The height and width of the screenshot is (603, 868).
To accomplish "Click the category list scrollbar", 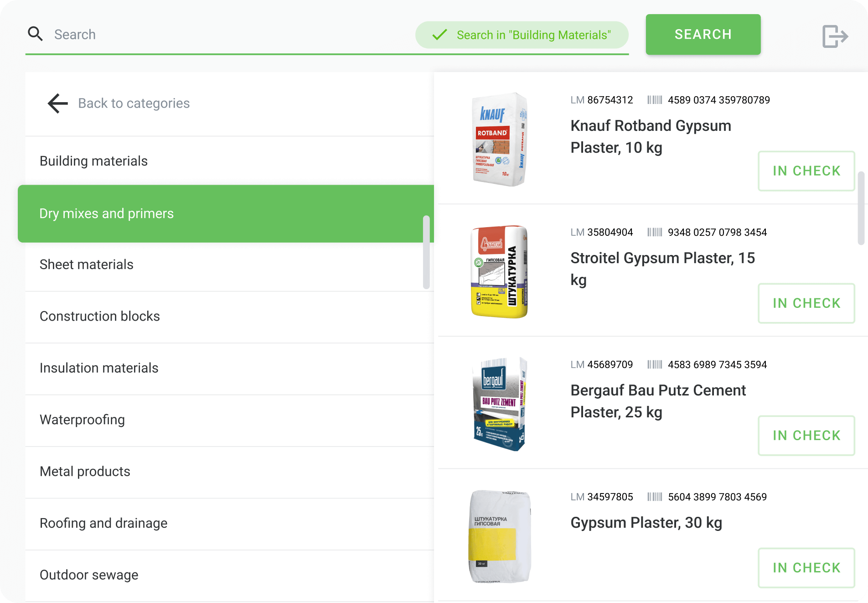I will (426, 252).
